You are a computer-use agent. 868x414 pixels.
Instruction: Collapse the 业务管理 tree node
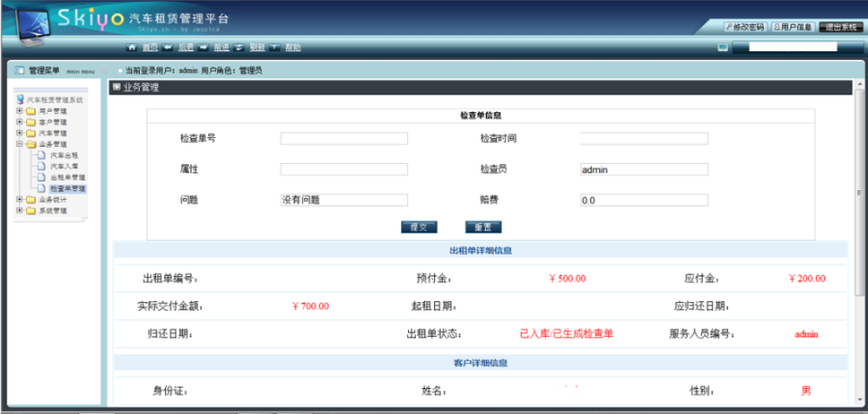[x=19, y=144]
